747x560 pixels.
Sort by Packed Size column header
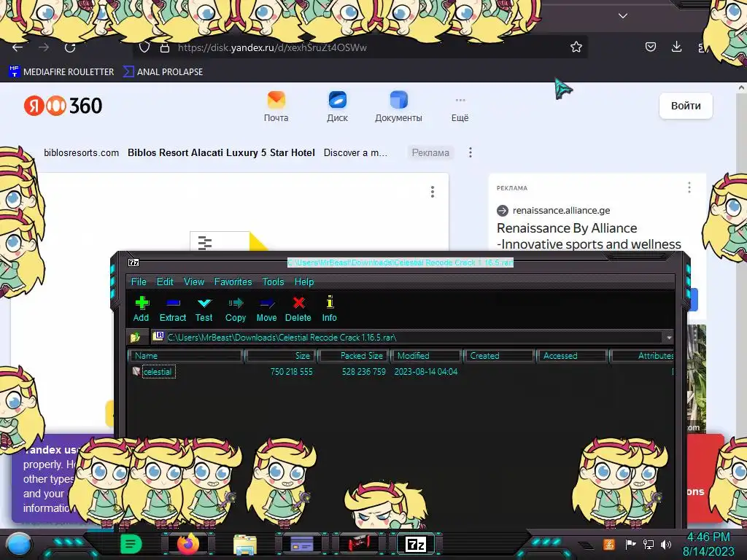coord(354,356)
